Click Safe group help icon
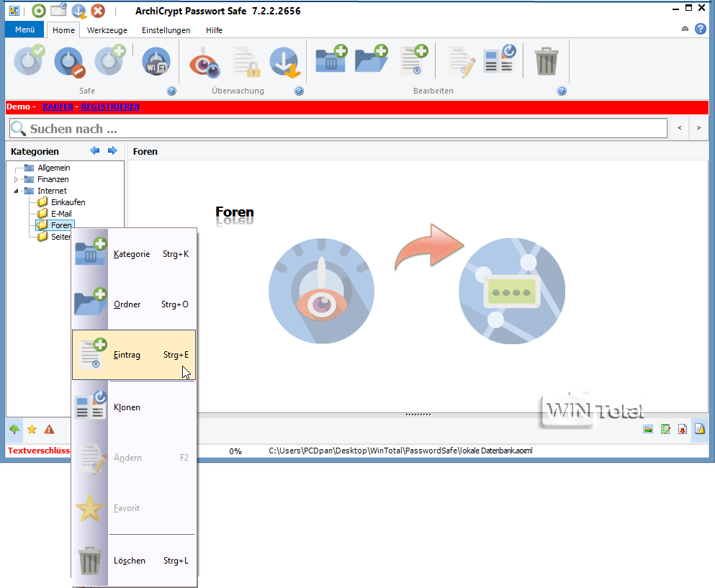 click(x=171, y=91)
